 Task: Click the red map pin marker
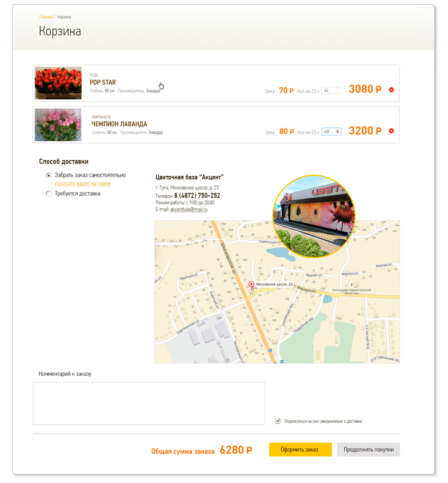(x=251, y=285)
